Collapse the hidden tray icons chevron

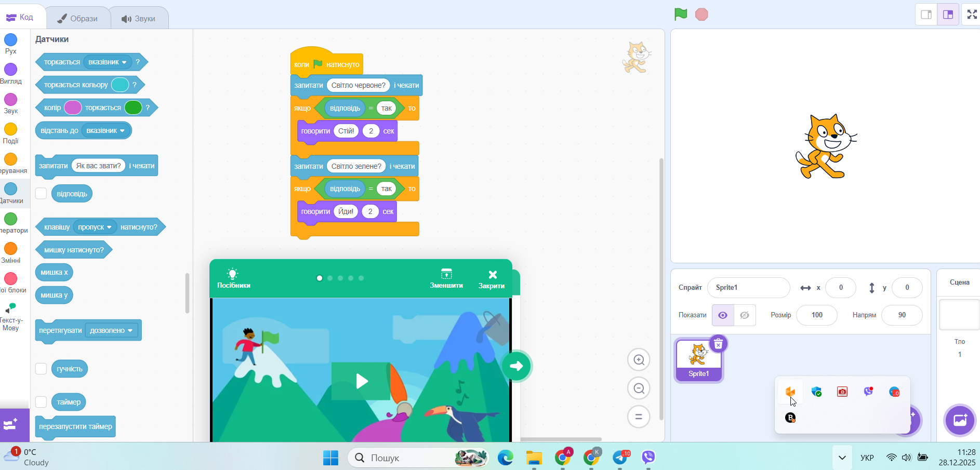click(842, 458)
